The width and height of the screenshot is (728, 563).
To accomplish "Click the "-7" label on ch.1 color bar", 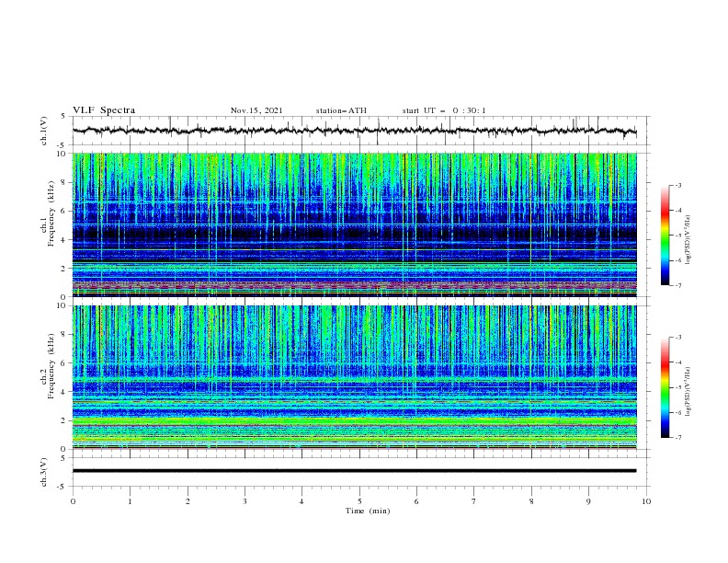I will pos(677,285).
